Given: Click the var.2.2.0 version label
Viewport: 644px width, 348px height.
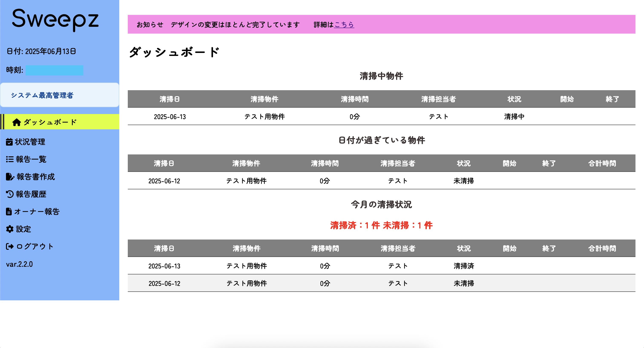Looking at the screenshot, I should point(20,264).
